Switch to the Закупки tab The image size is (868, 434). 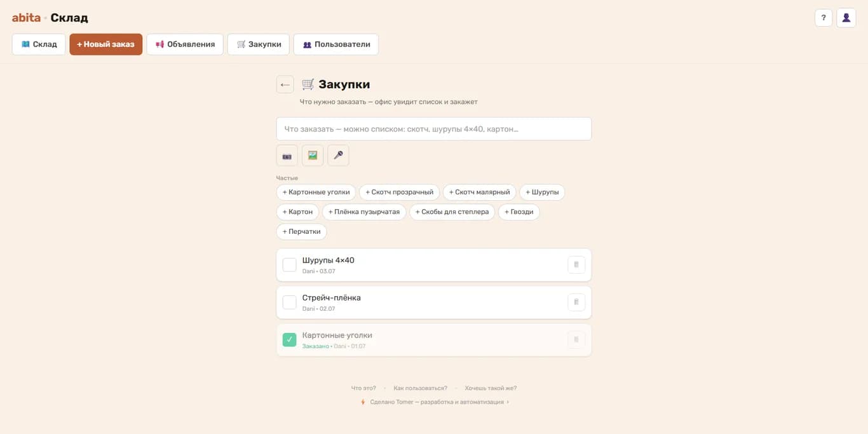pyautogui.click(x=259, y=44)
